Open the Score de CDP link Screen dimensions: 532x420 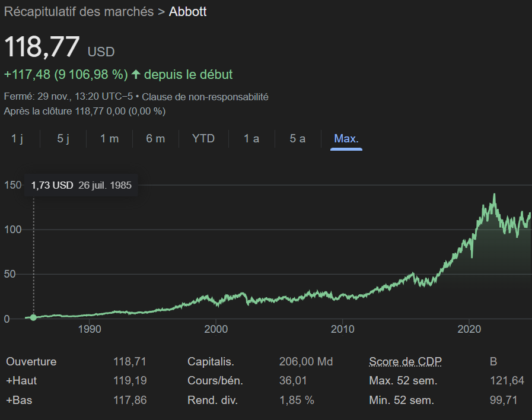tap(406, 362)
